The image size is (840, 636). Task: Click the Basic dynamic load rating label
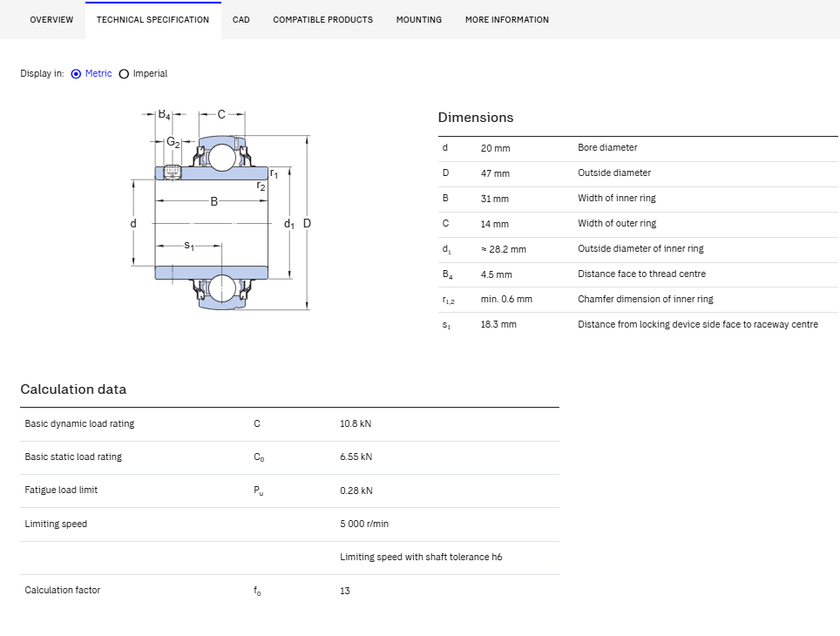pyautogui.click(x=79, y=423)
